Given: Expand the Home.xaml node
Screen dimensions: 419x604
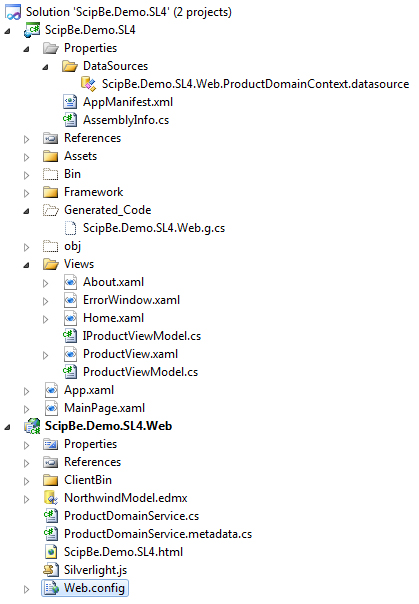Looking at the screenshot, I should (45, 319).
